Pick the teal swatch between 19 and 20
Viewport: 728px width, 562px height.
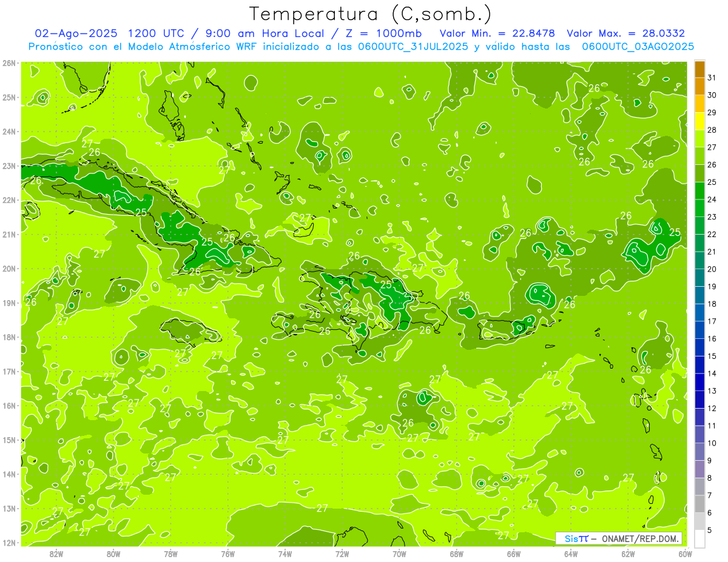(x=699, y=278)
